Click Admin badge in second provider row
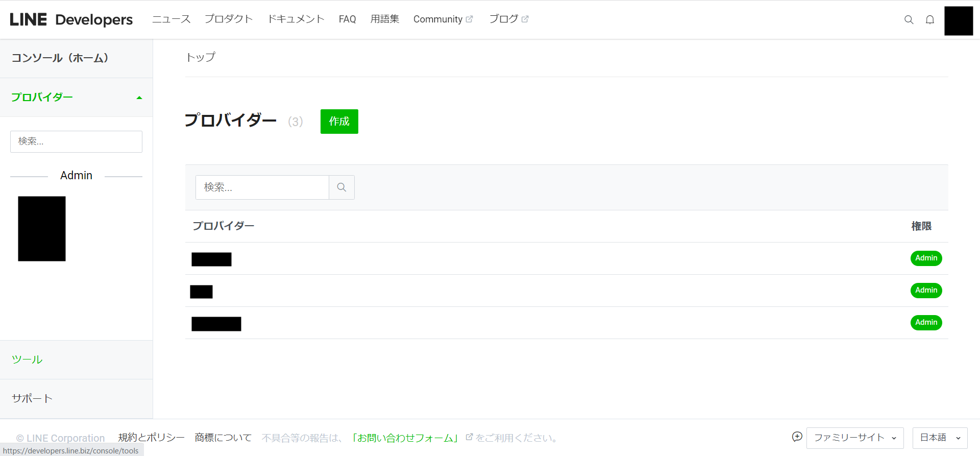980x456 pixels. tap(926, 291)
